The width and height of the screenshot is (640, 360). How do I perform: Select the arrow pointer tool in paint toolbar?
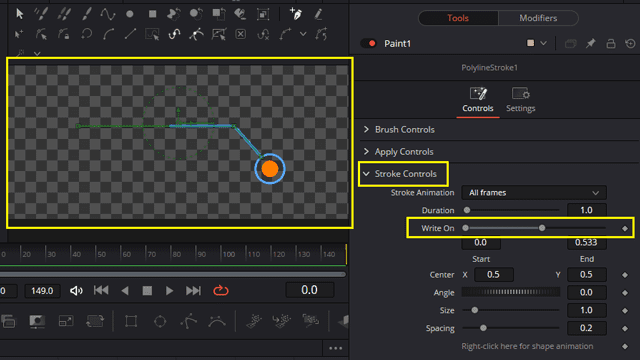tap(19, 14)
